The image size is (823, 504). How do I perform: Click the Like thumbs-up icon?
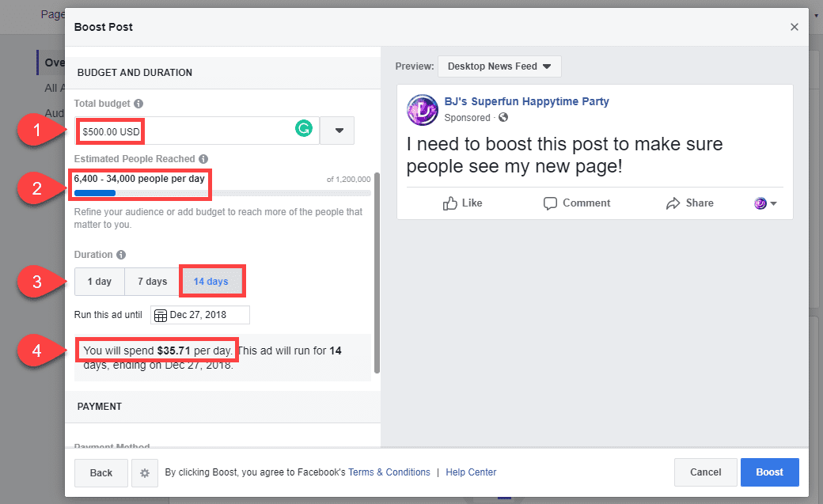click(x=448, y=203)
